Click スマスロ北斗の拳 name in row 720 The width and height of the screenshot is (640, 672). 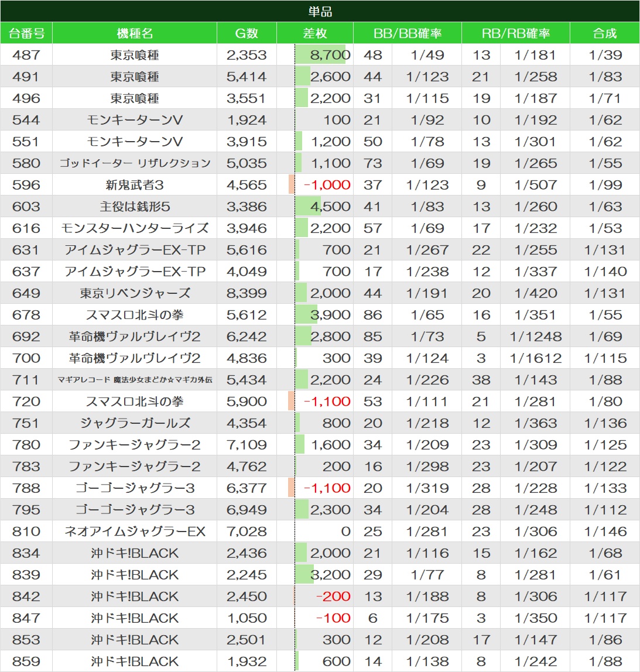(135, 402)
